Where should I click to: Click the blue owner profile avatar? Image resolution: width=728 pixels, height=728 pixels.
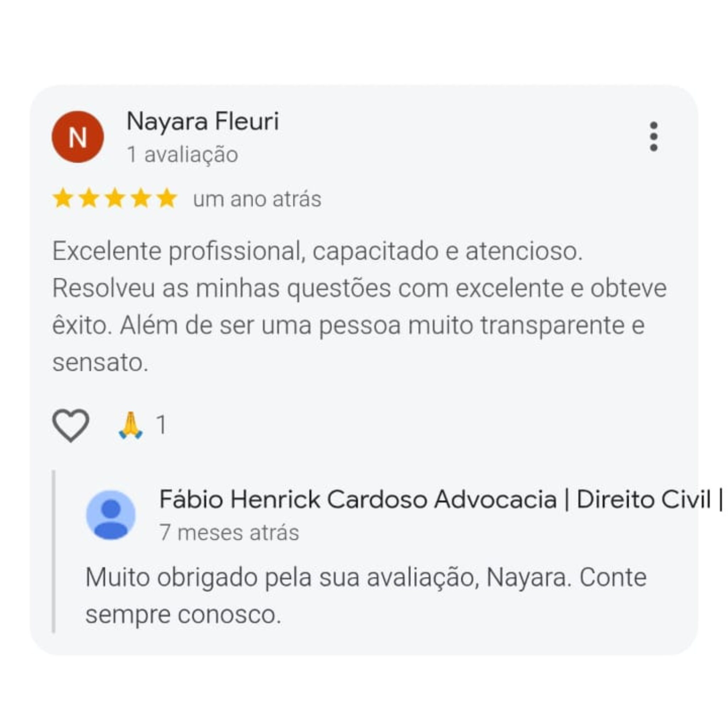(x=111, y=515)
